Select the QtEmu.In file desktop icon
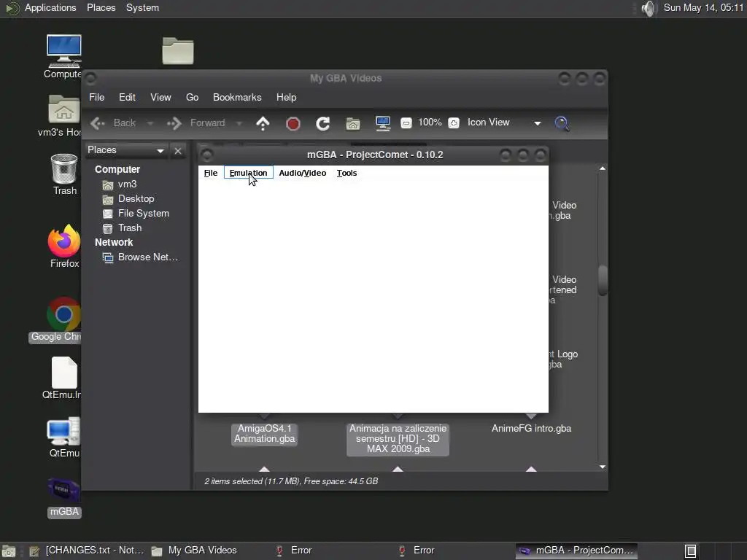The width and height of the screenshot is (747, 560). tap(63, 378)
